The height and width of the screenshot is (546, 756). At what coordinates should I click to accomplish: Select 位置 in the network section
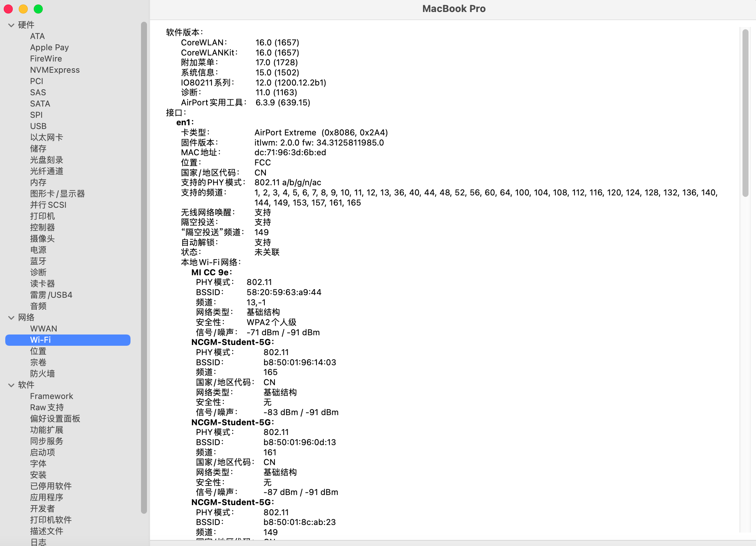(38, 351)
